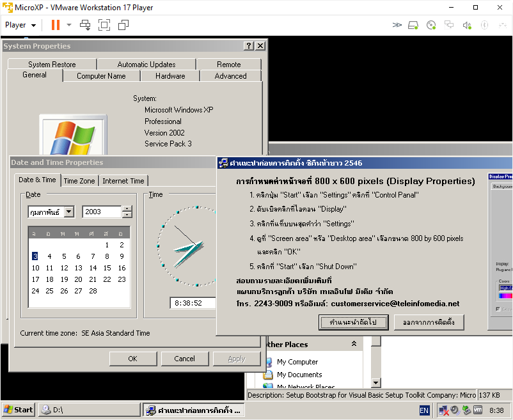
Task: Open the month dropdown showing กุมภาพันธ์
Action: 69,212
